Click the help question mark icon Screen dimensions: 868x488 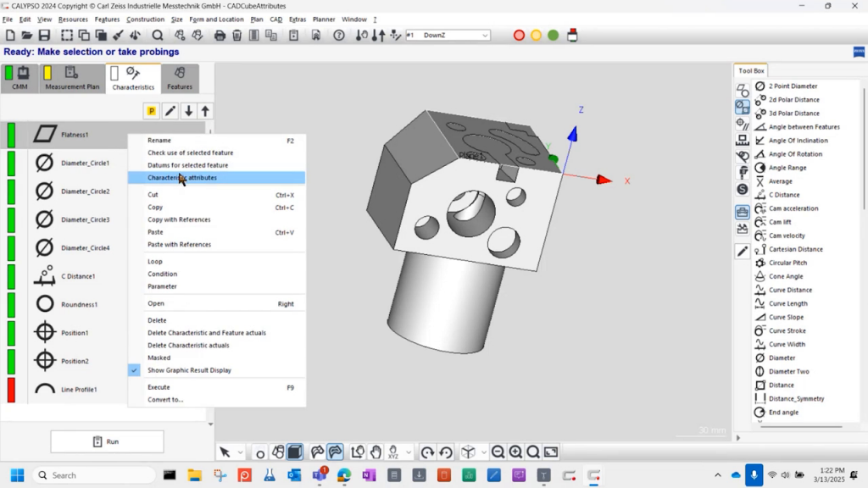339,35
